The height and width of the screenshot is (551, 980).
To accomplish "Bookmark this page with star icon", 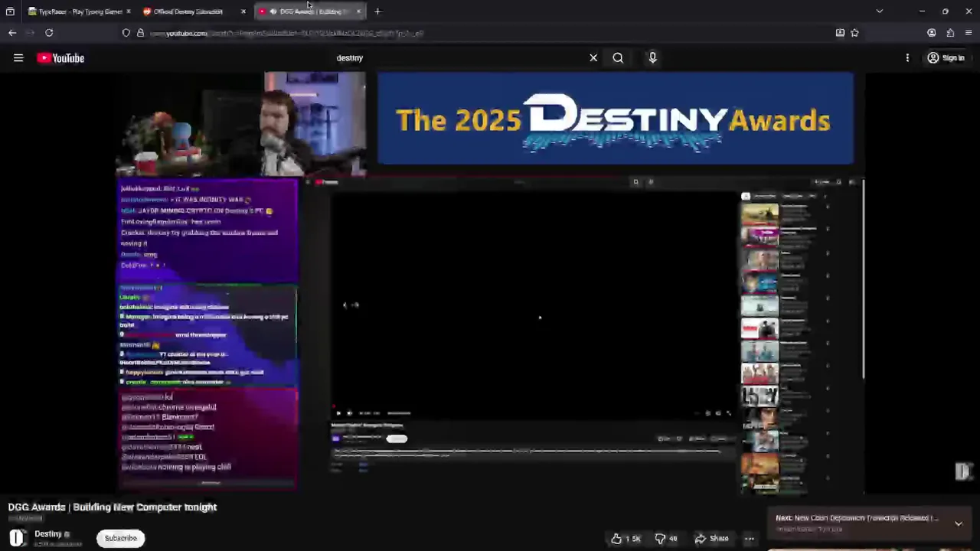I will point(854,33).
